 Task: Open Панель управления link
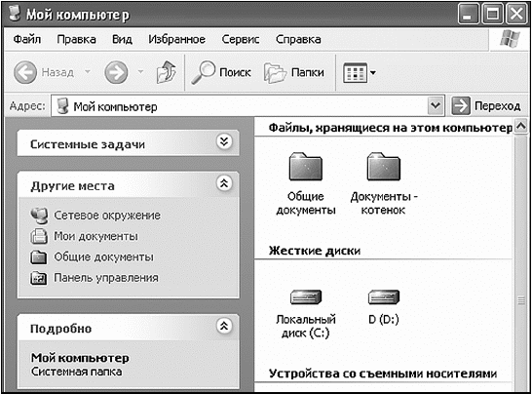[x=106, y=278]
